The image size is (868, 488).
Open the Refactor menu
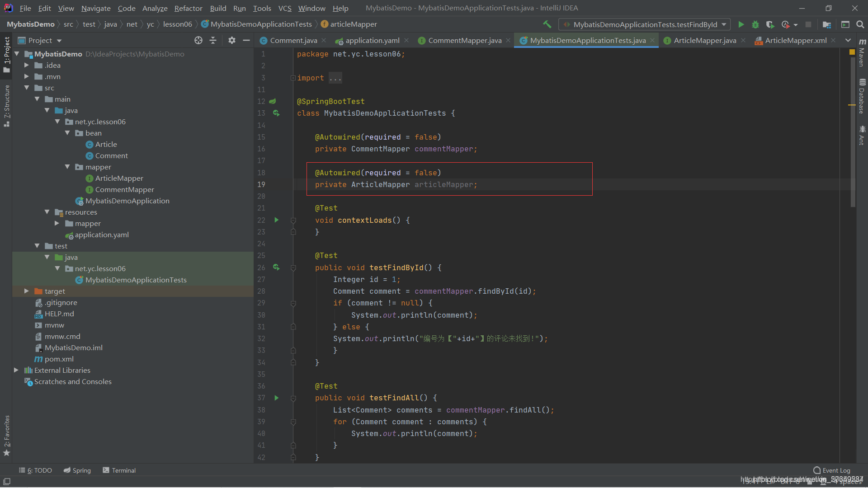coord(188,8)
